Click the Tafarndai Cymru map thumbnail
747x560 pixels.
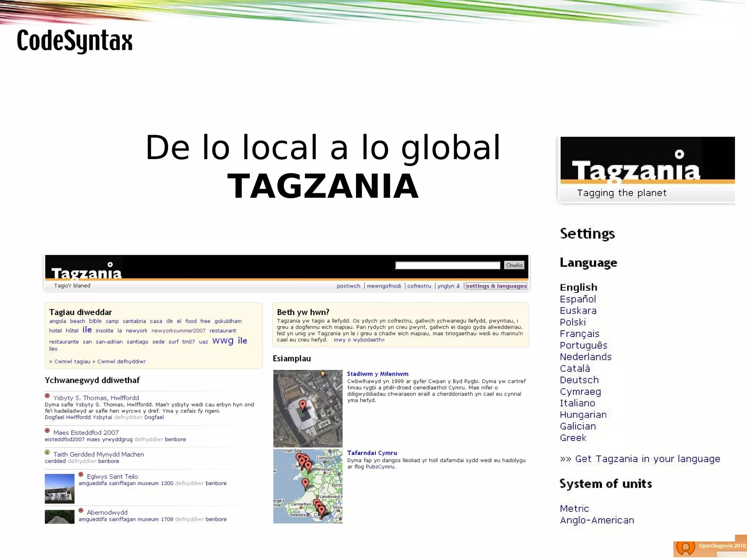308,486
